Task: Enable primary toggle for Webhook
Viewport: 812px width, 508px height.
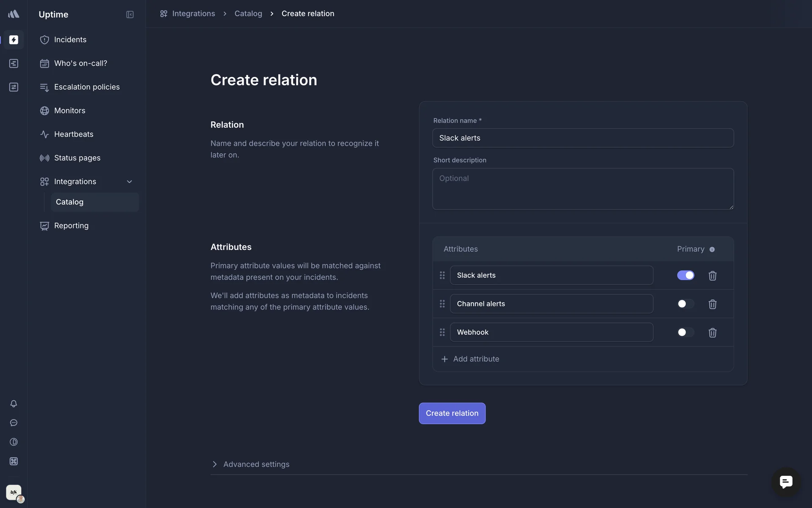Action: point(685,332)
